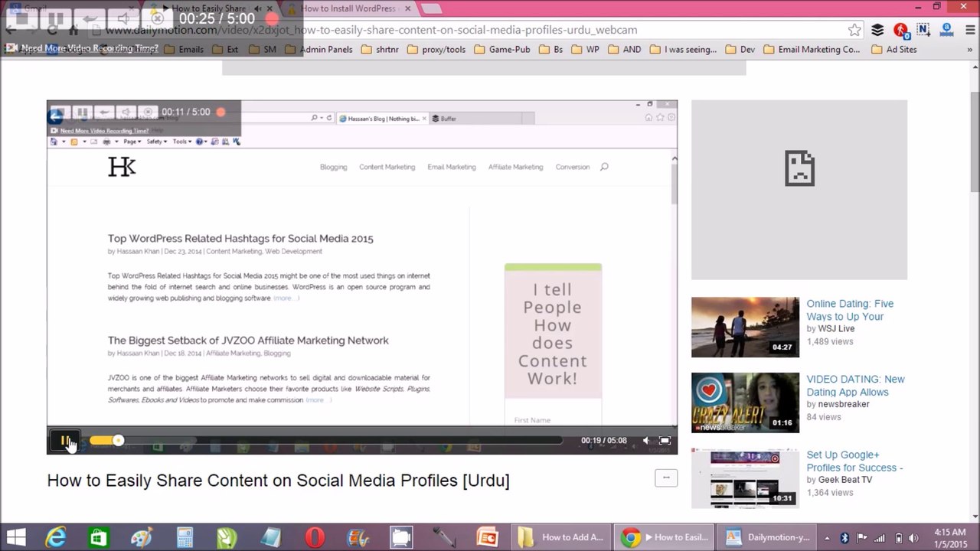The width and height of the screenshot is (980, 551).
Task: Click the collapse button beside video title
Action: click(x=666, y=478)
